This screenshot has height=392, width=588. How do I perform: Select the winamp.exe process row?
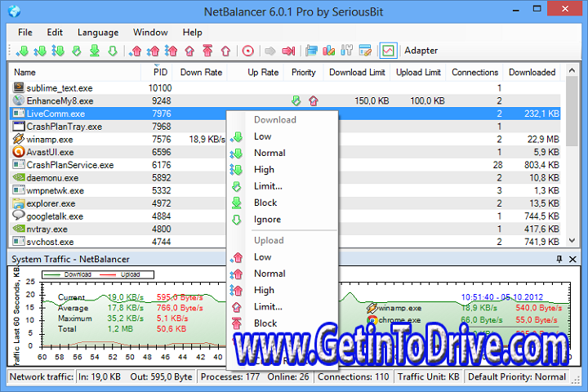pyautogui.click(x=118, y=139)
